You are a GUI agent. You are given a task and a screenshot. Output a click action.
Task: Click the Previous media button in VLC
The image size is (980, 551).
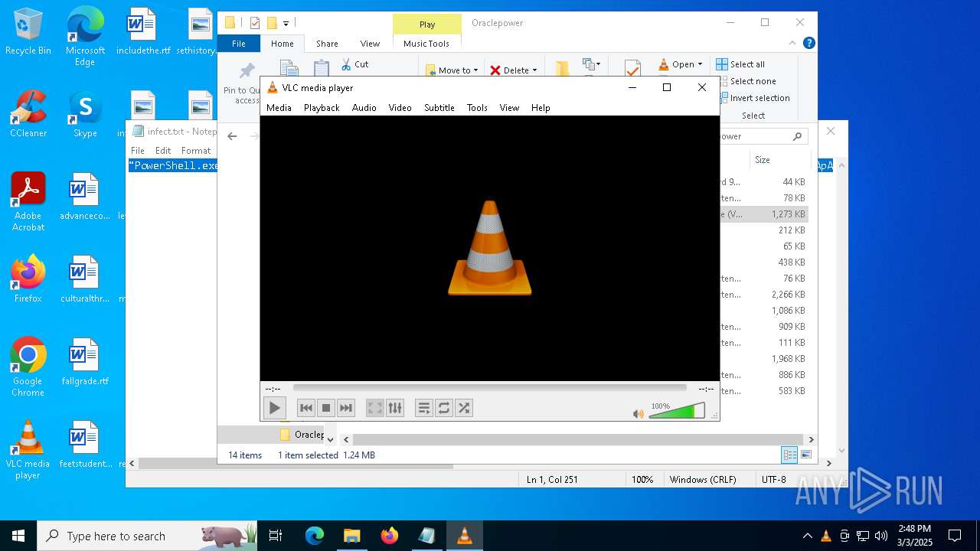click(x=306, y=408)
